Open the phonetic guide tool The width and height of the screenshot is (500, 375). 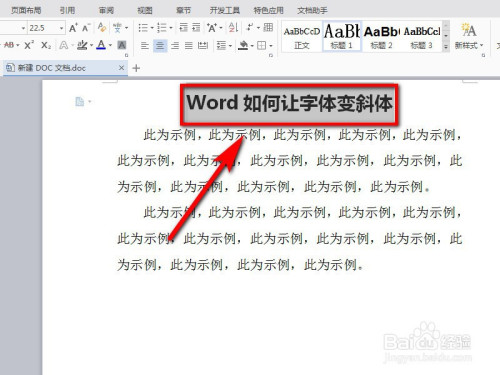point(117,28)
